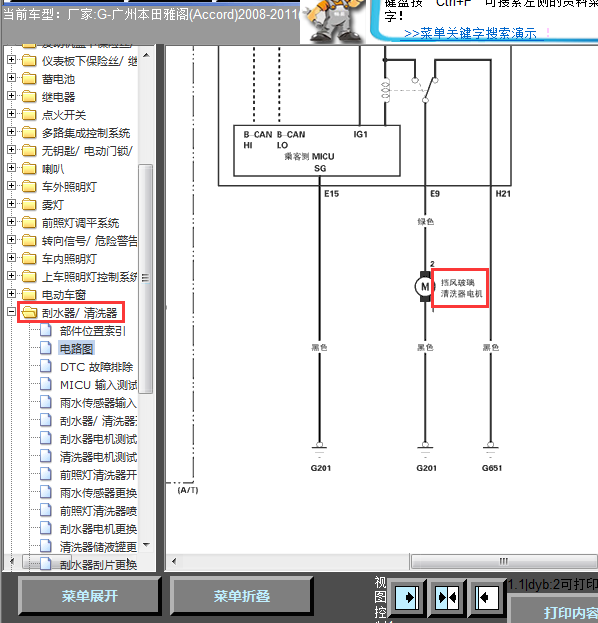Click the H21 connector label

click(503, 193)
